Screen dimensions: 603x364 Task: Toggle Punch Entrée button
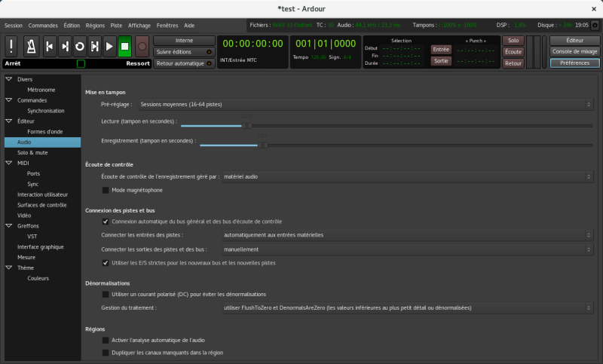click(441, 49)
